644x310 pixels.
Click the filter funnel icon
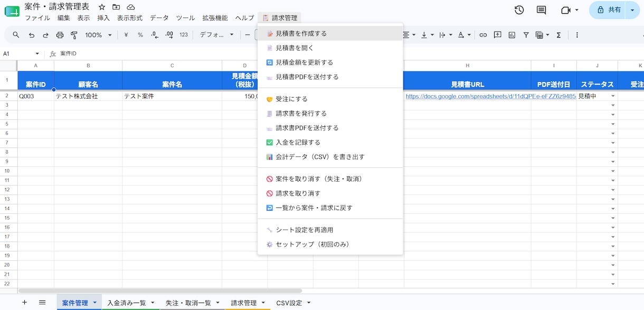coord(526,35)
